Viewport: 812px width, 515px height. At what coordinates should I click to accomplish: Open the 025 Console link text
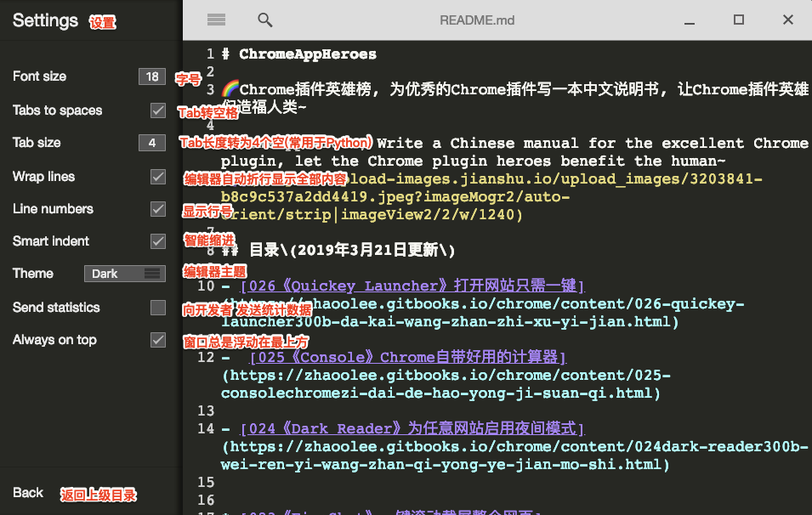407,357
